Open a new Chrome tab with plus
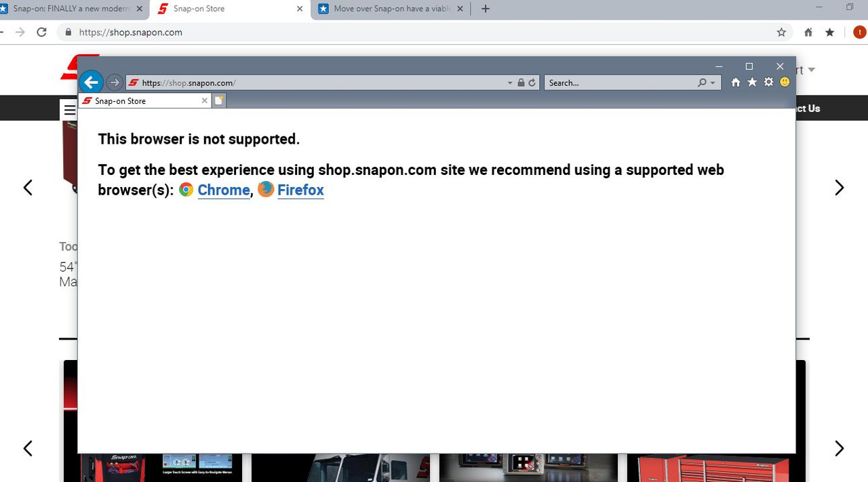The width and height of the screenshot is (868, 482). point(486,9)
